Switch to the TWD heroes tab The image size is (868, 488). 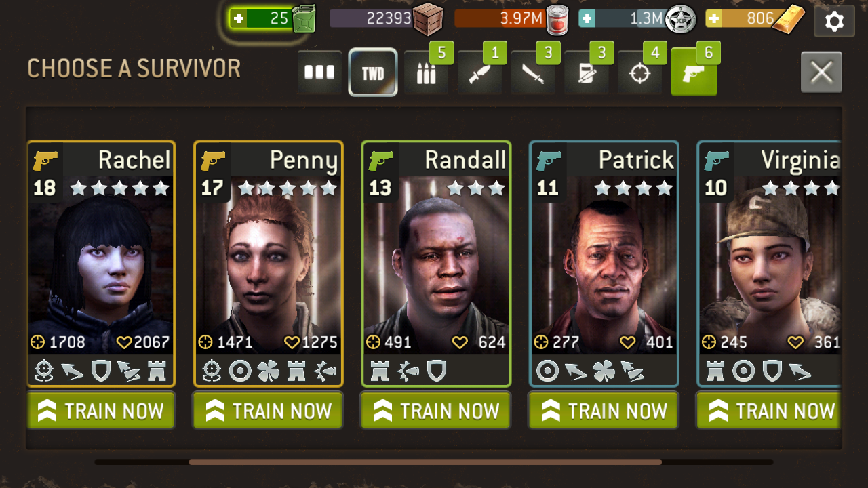click(373, 73)
